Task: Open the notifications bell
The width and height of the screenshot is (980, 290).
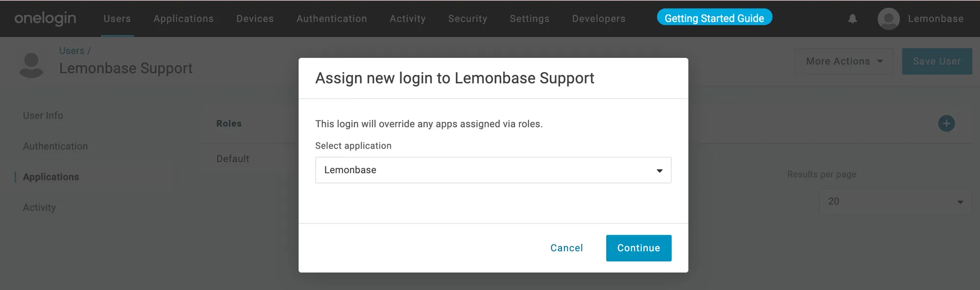Action: 853,19
